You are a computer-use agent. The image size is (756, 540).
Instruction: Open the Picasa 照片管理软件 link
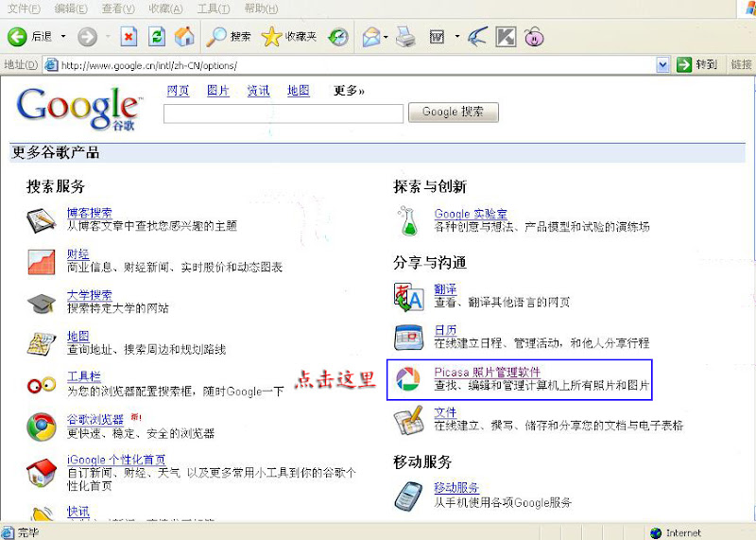pyautogui.click(x=487, y=372)
